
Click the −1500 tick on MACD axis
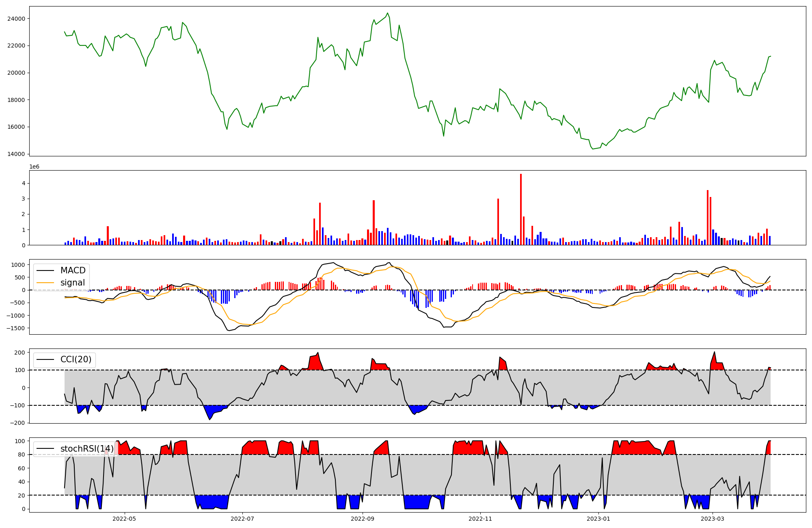(16, 328)
